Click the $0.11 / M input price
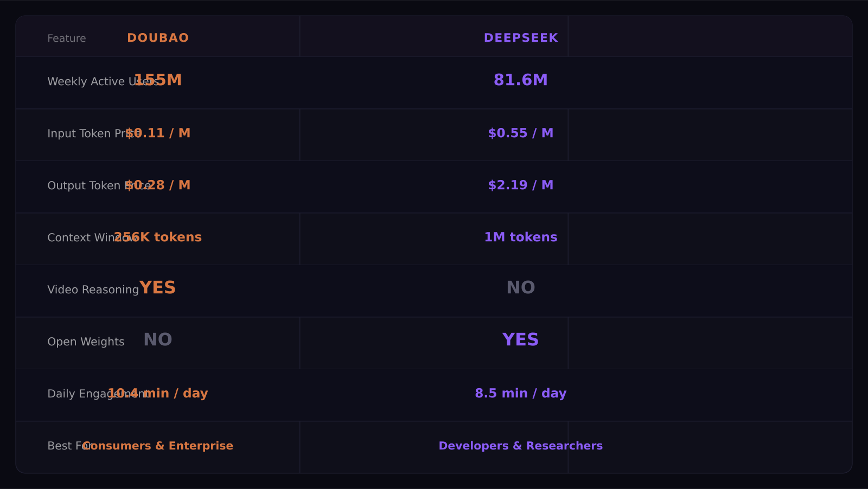 pyautogui.click(x=158, y=133)
